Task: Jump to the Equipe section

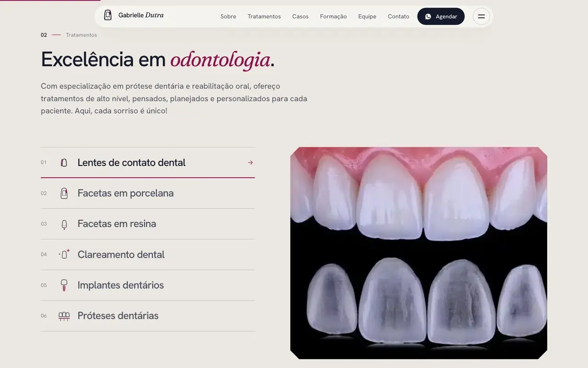Action: click(367, 17)
